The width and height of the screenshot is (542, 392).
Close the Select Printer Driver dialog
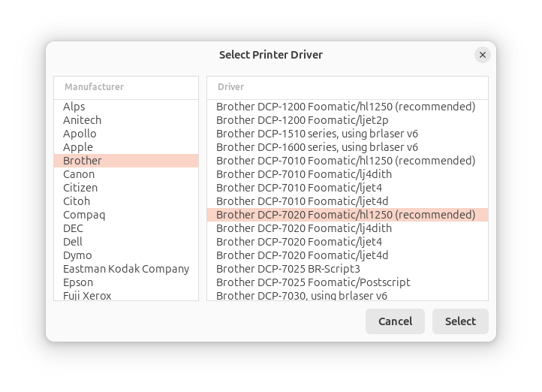coord(483,55)
